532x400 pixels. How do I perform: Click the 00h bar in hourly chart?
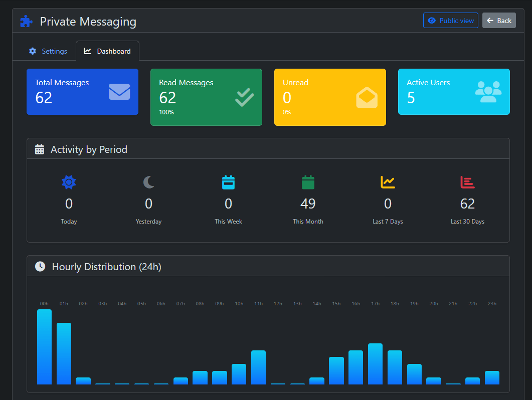point(44,347)
